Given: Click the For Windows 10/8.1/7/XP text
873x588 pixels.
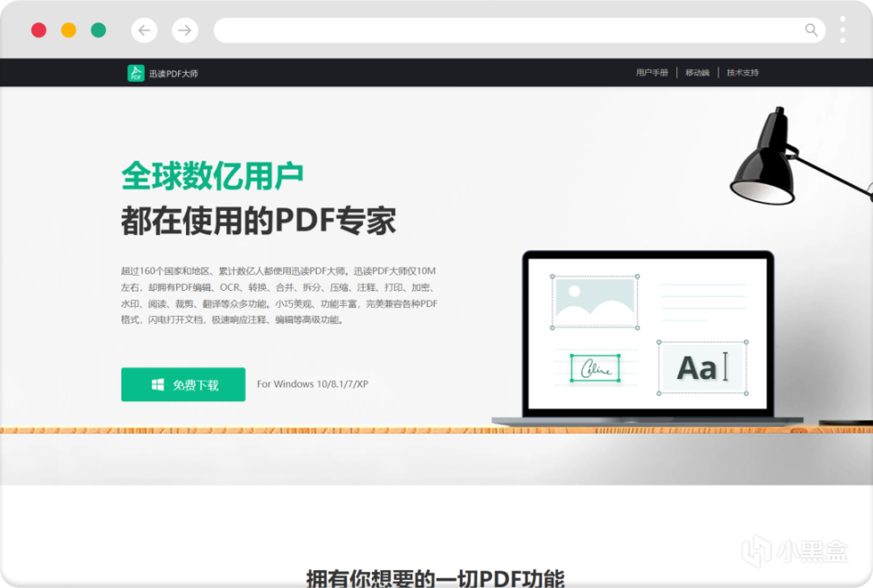Looking at the screenshot, I should (313, 384).
